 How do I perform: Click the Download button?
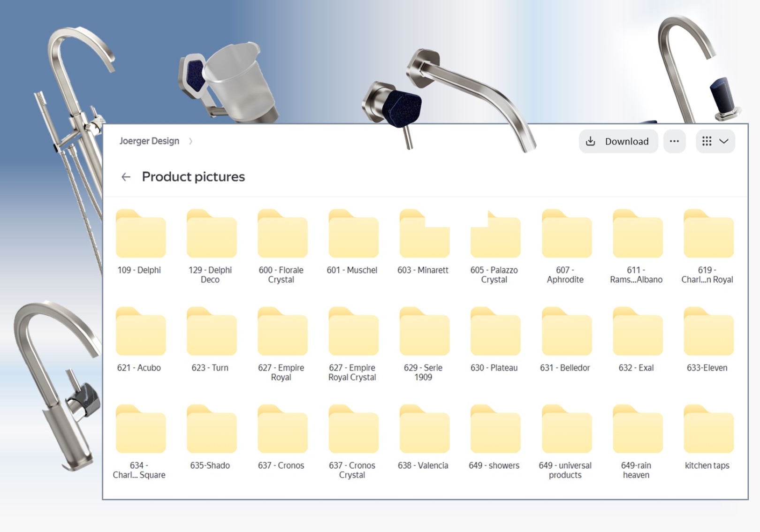click(x=618, y=141)
